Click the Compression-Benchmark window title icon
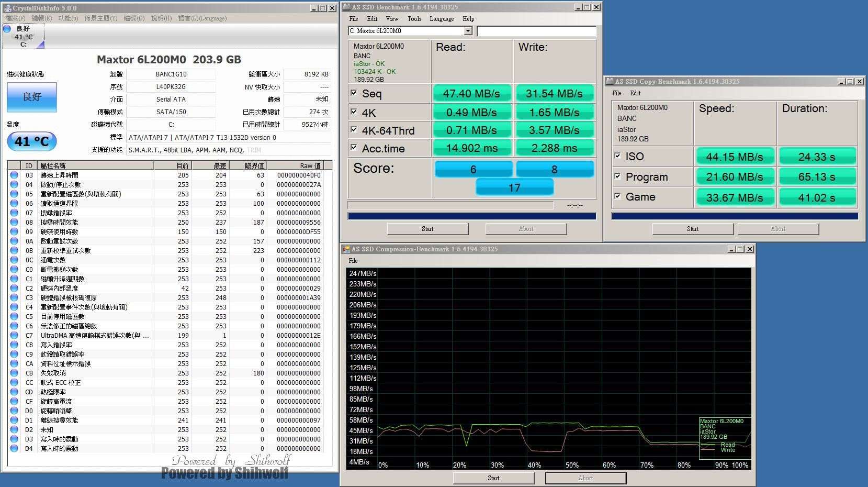 tap(346, 249)
